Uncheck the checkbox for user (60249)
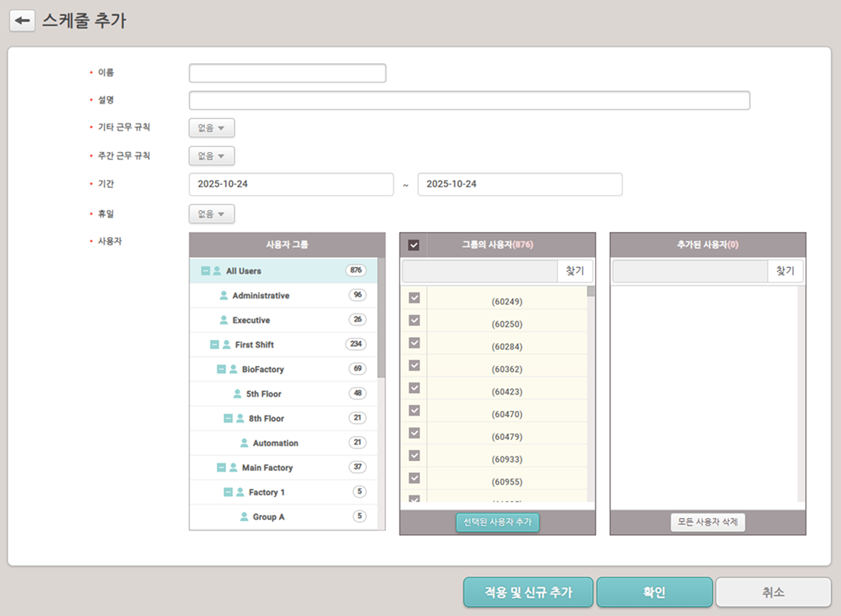Image resolution: width=841 pixels, height=616 pixels. point(414,298)
